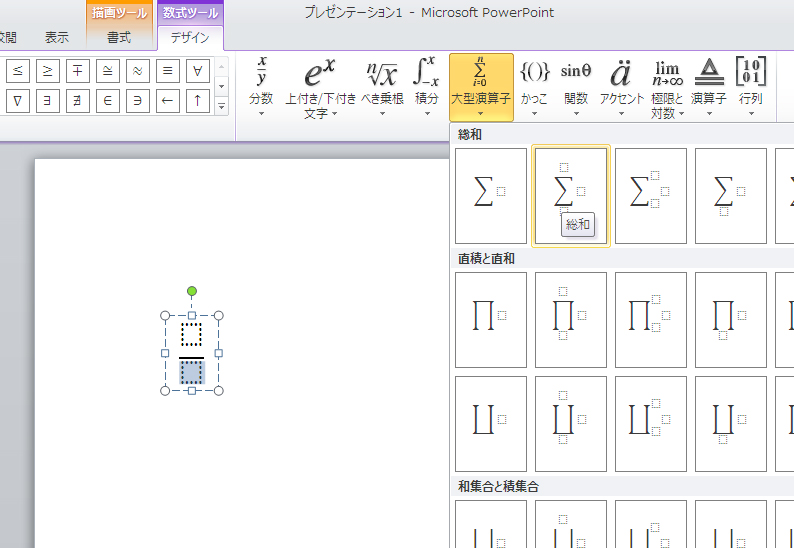Screen dimensions: 794x548
Task: Expand the full symbols gallery
Action: point(221,106)
